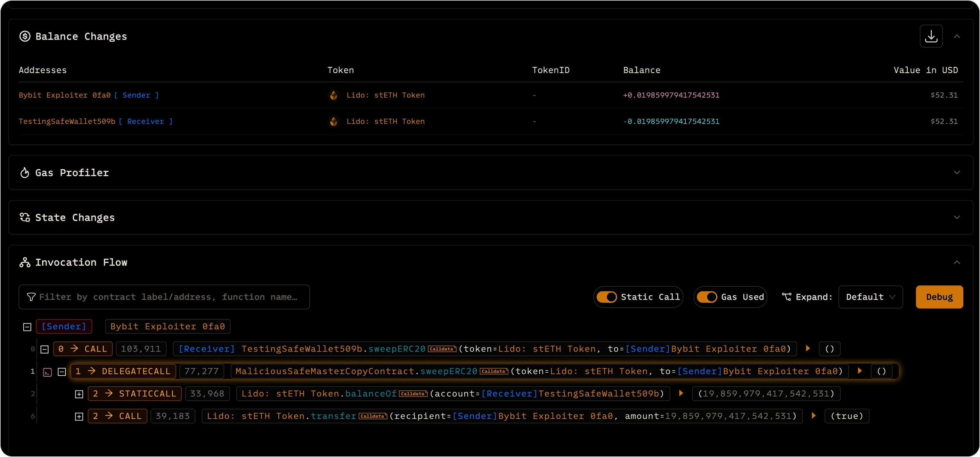This screenshot has height=457, width=980.
Task: Click $52.31 value in Sender row
Action: [x=944, y=95]
